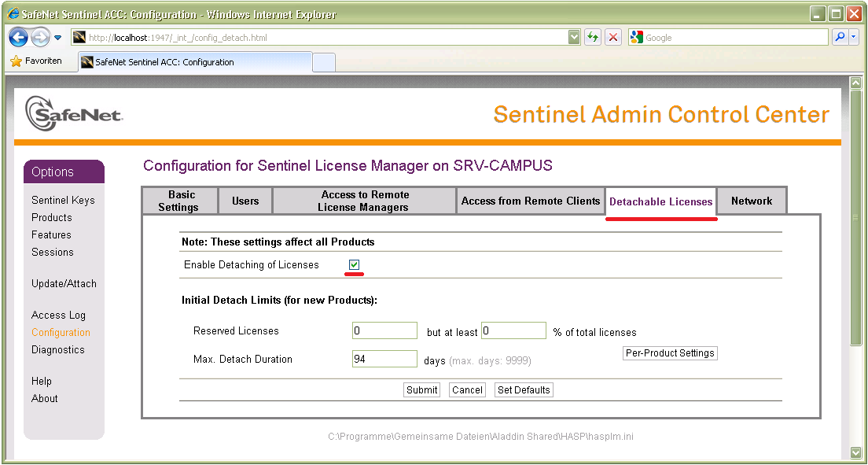The image size is (868, 465).
Task: Open About in the Options menu
Action: (44, 398)
